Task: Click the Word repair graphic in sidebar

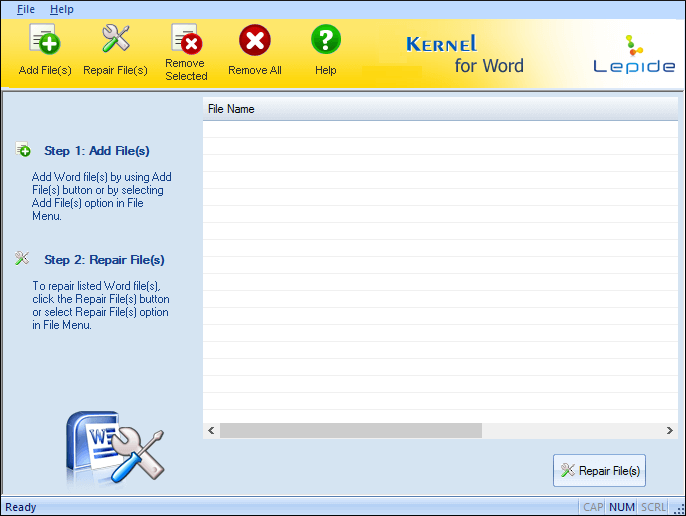Action: (x=115, y=447)
